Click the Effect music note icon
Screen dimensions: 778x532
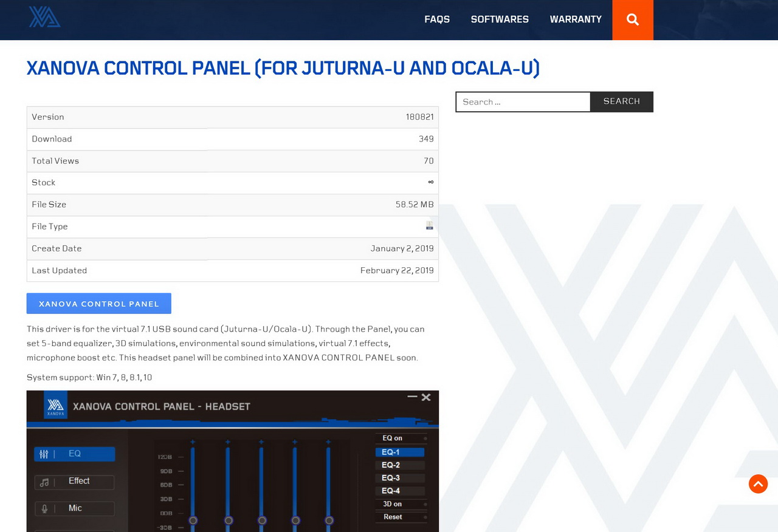click(x=44, y=482)
